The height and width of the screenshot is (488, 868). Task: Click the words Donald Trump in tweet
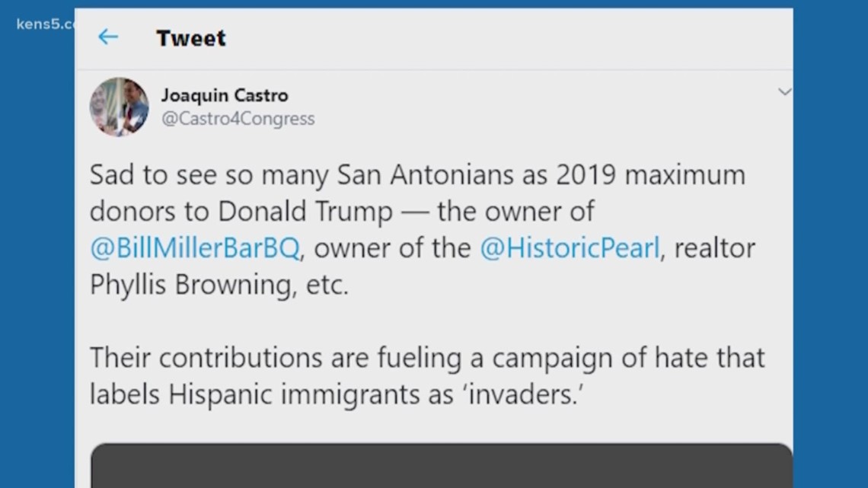pos(305,212)
